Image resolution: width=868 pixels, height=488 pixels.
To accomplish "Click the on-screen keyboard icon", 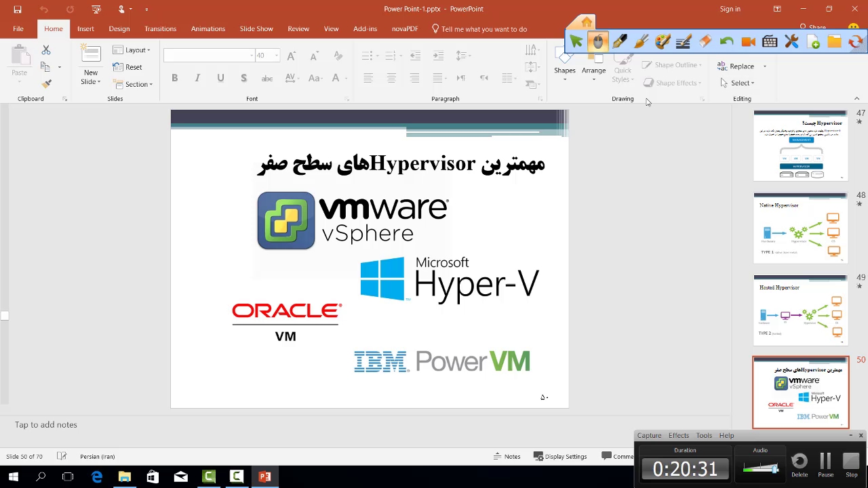I will pos(770,42).
